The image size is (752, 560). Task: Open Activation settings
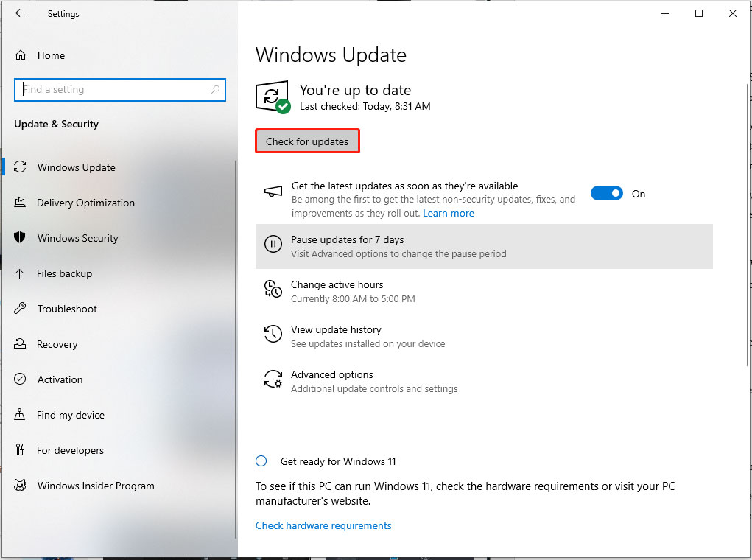tap(119, 379)
